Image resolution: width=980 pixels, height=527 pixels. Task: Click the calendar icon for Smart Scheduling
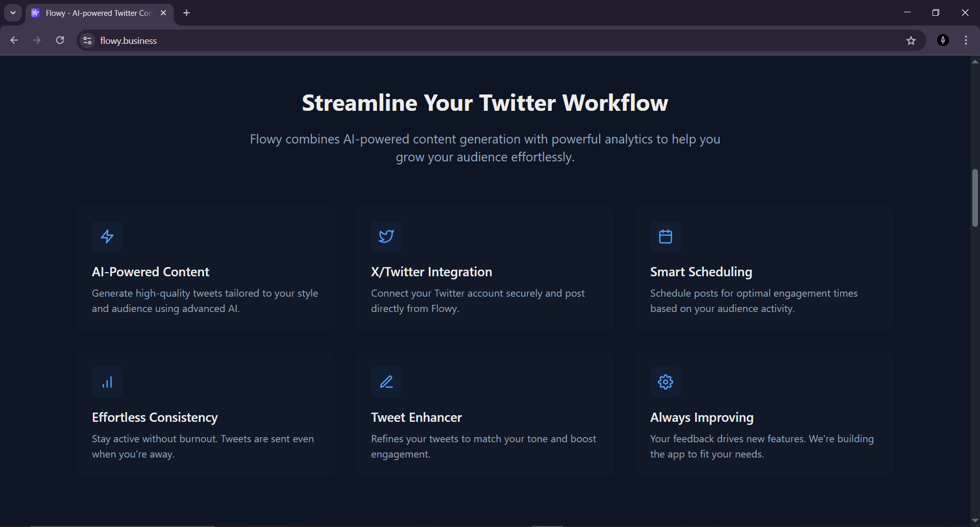tap(666, 236)
